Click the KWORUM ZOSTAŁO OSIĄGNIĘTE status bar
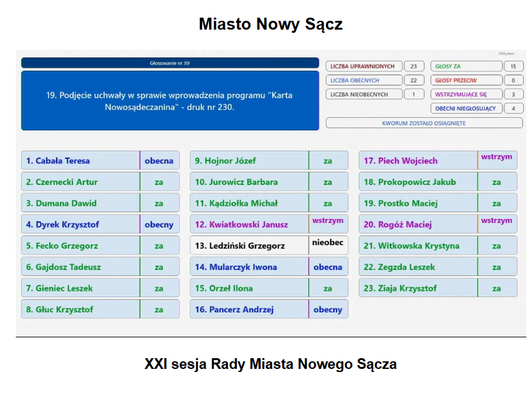 click(x=423, y=123)
